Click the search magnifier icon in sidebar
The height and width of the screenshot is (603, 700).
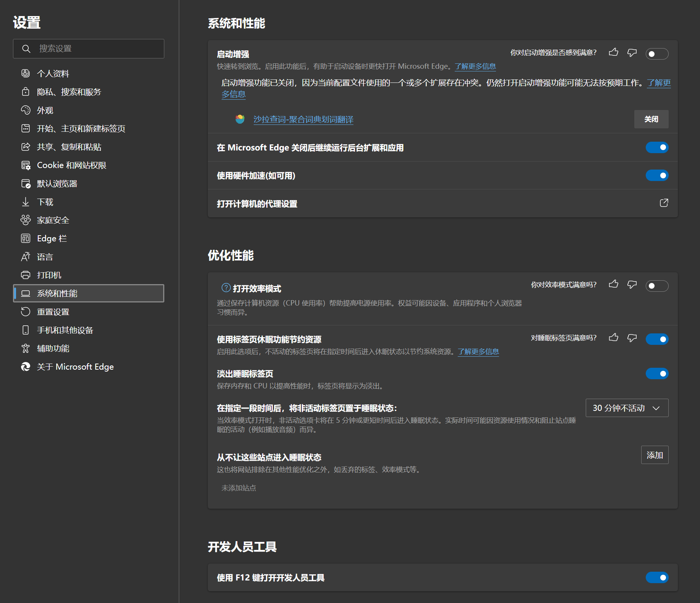coord(26,48)
